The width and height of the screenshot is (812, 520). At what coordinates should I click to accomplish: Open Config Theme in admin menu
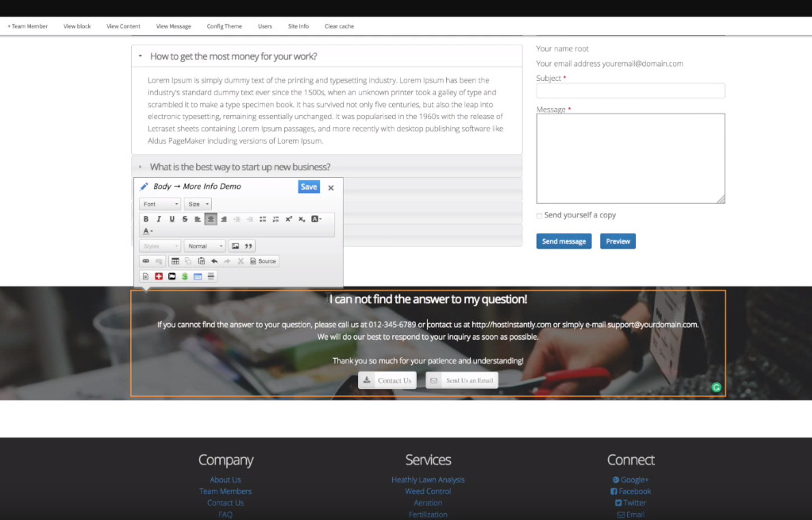pyautogui.click(x=224, y=26)
